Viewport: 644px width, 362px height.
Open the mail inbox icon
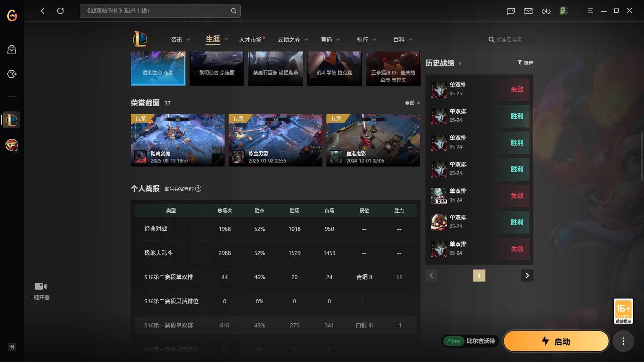528,11
